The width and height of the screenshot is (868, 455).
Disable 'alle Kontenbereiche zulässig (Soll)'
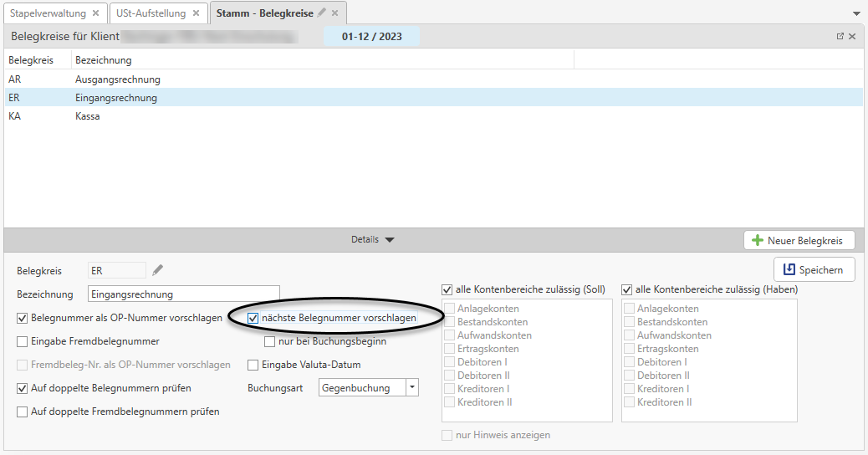click(447, 289)
